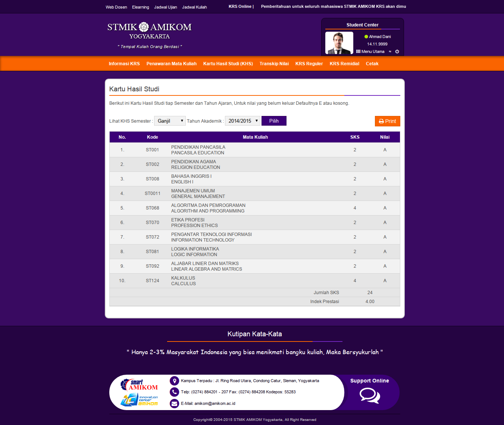
Task: Open Menu Utama grid menu
Action: (370, 51)
